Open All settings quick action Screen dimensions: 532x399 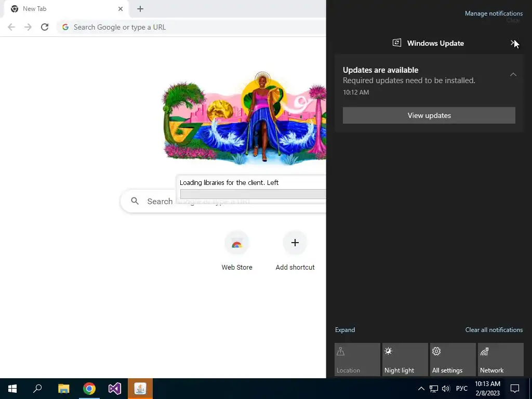click(x=453, y=360)
